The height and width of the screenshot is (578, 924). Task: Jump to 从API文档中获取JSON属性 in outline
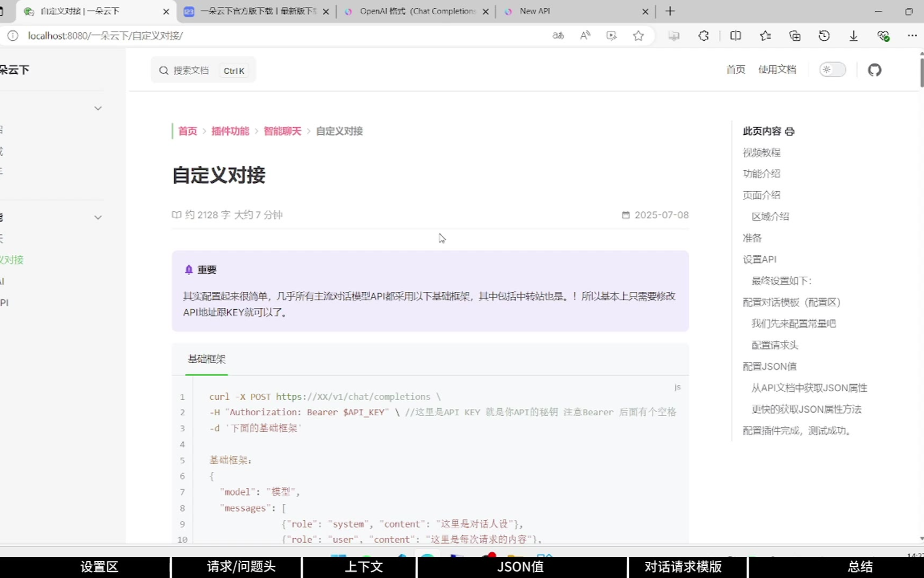809,388
